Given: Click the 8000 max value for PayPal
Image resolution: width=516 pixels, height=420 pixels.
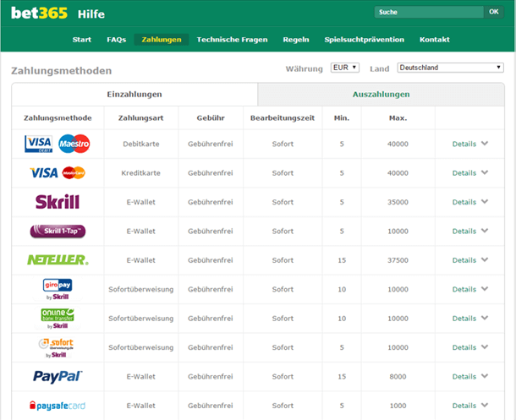Looking at the screenshot, I should click(398, 377).
